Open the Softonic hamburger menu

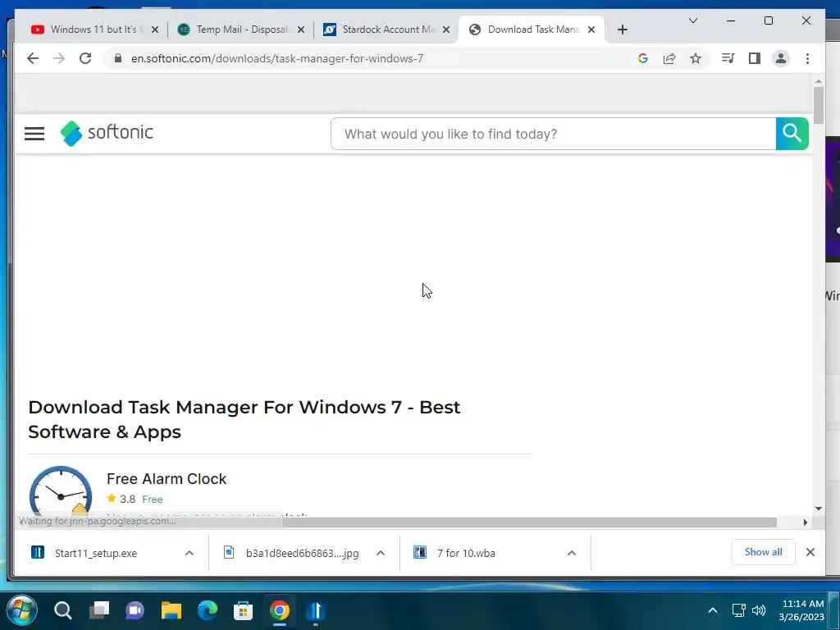pos(34,134)
